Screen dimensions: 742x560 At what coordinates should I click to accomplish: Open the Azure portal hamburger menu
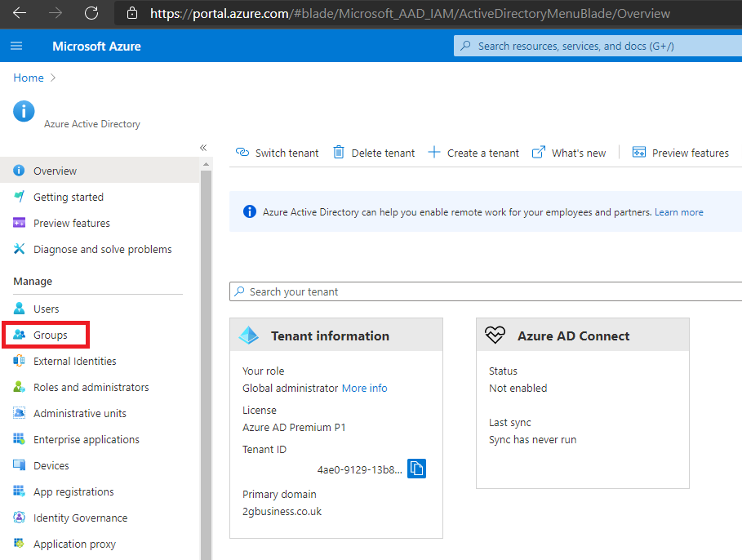click(x=16, y=46)
